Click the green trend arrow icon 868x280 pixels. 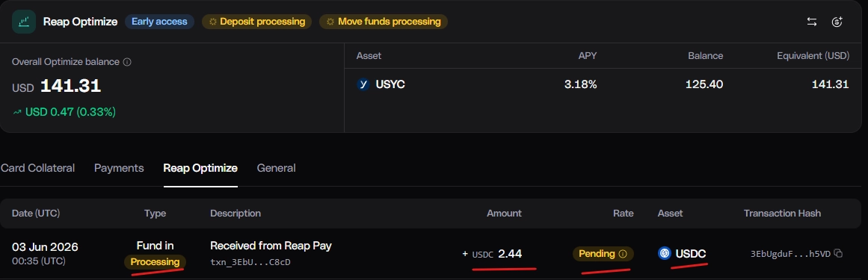(17, 112)
